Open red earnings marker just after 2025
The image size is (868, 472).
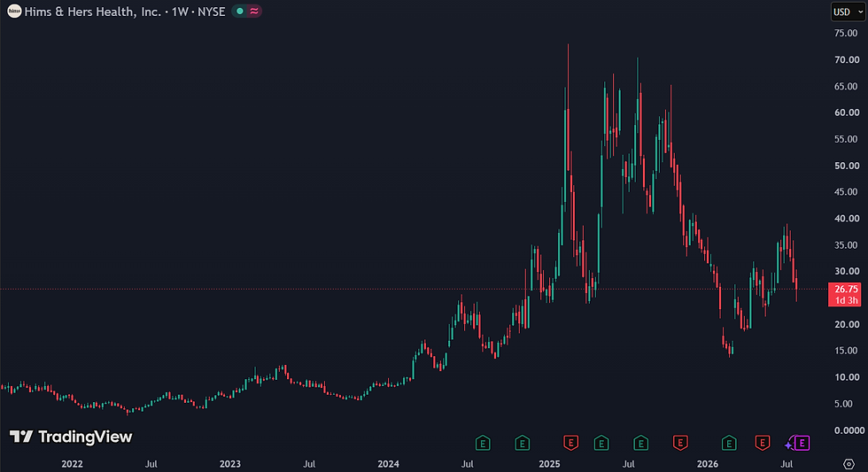570,444
